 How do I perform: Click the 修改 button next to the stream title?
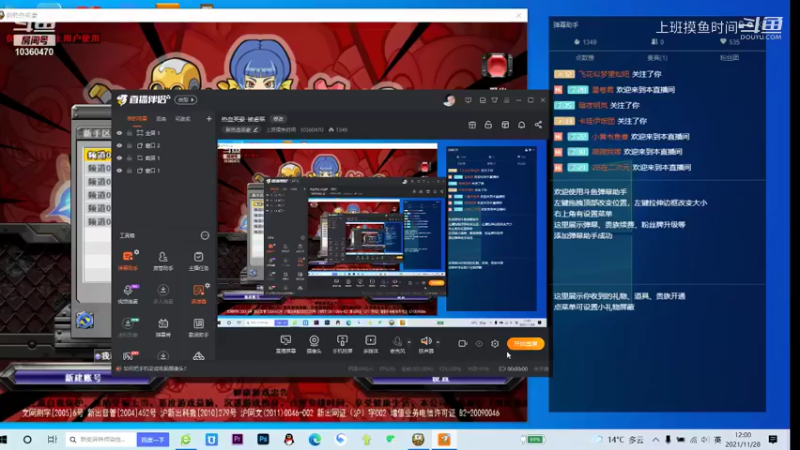pos(278,119)
